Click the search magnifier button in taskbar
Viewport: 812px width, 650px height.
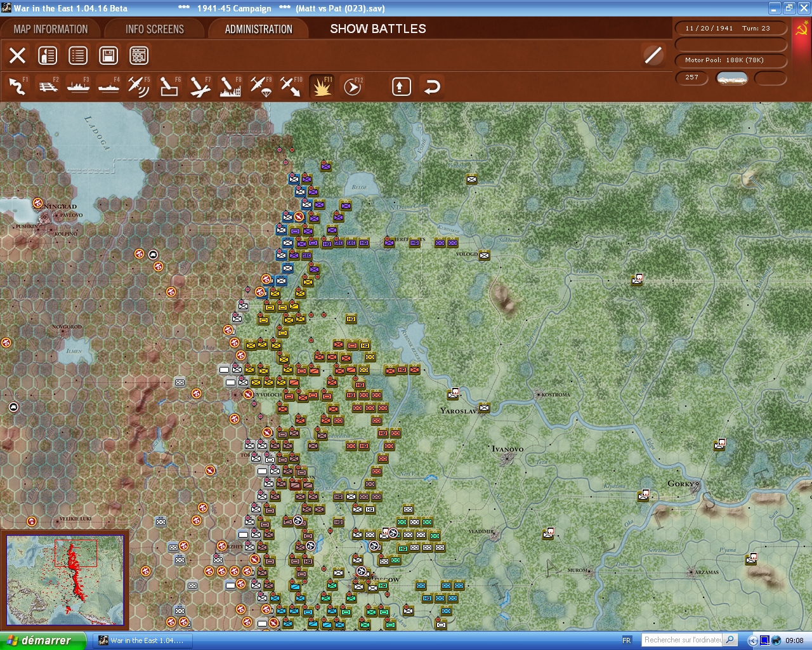730,640
